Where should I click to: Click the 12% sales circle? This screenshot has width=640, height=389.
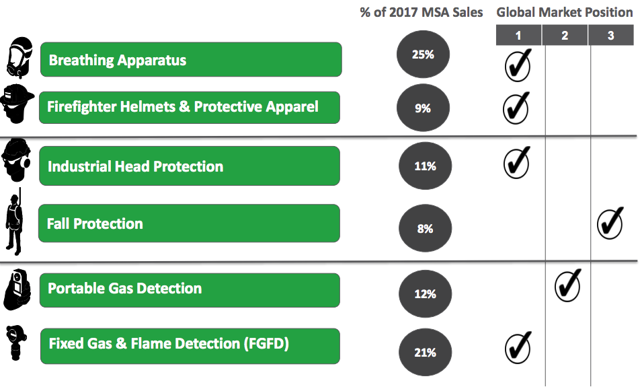coord(425,293)
